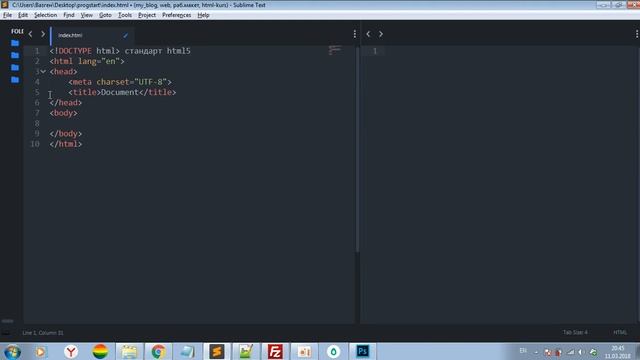Open the green editor taskbar app
This screenshot has width=640, height=360.
[x=246, y=351]
